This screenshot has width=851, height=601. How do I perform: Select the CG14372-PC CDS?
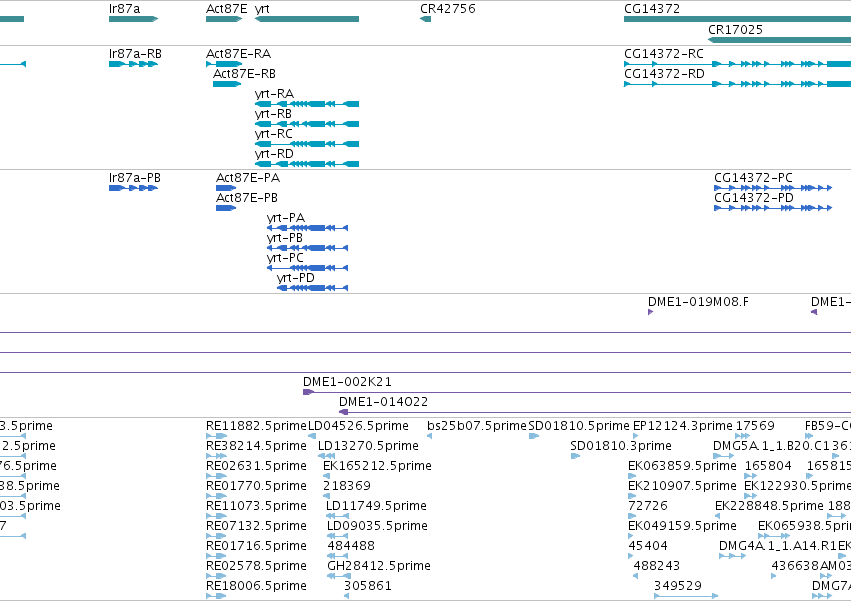(x=773, y=188)
